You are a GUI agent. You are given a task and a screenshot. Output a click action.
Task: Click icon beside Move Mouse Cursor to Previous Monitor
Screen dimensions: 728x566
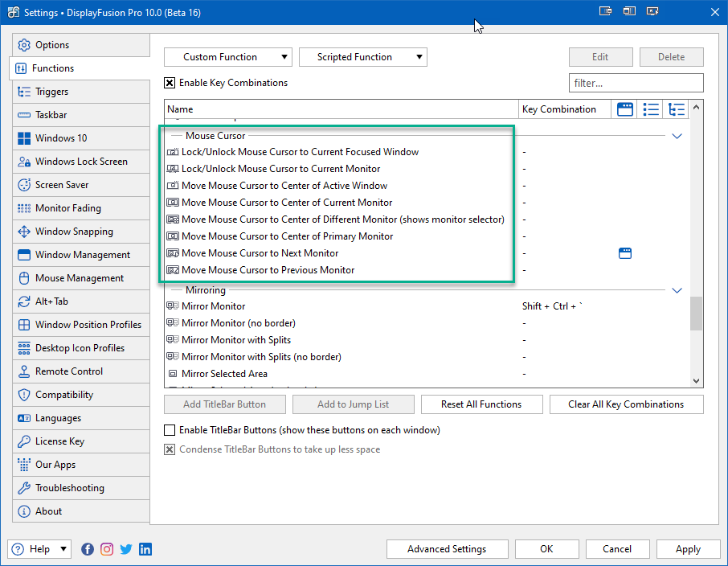pos(173,270)
